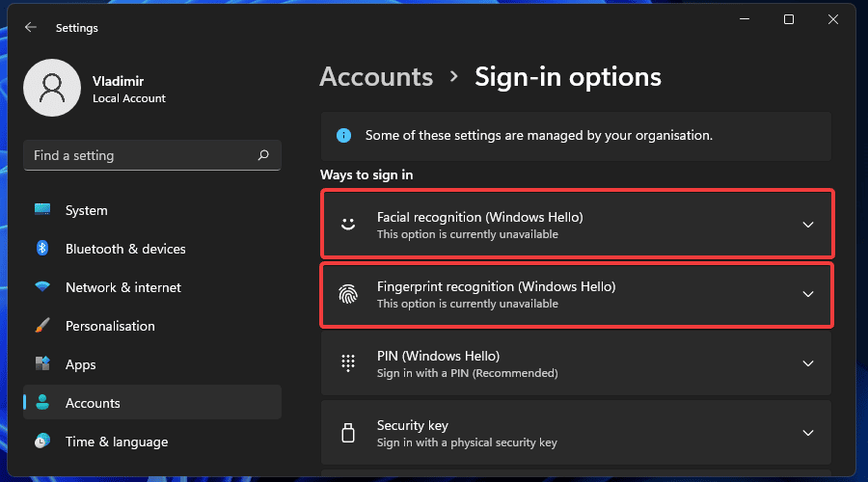Click the Security key USB icon
This screenshot has height=482, width=868.
pos(348,433)
